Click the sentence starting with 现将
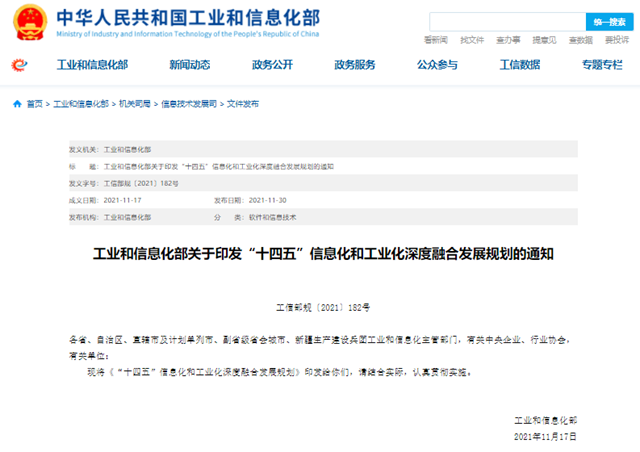 280,372
